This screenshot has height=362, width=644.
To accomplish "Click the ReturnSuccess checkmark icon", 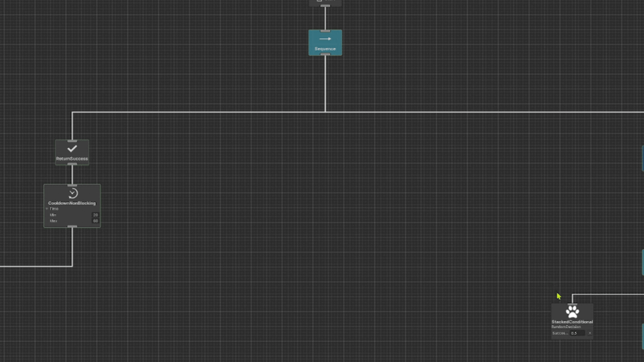I will pyautogui.click(x=72, y=148).
